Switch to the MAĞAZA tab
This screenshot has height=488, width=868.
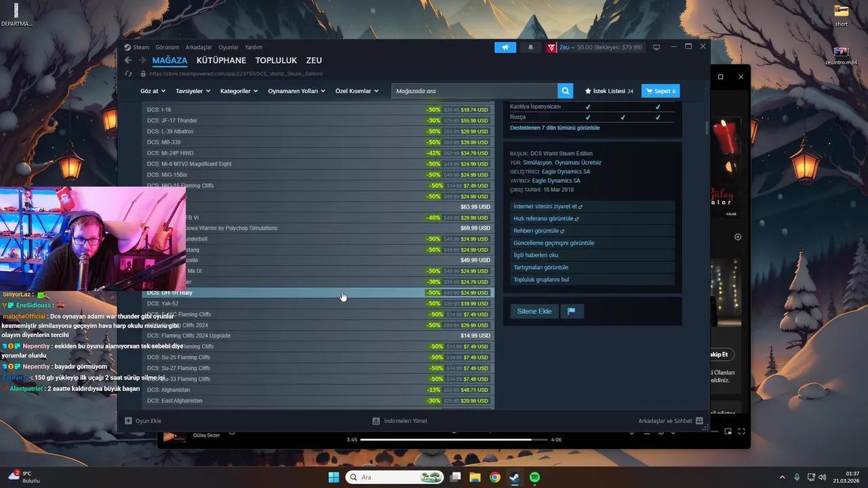pyautogui.click(x=170, y=60)
